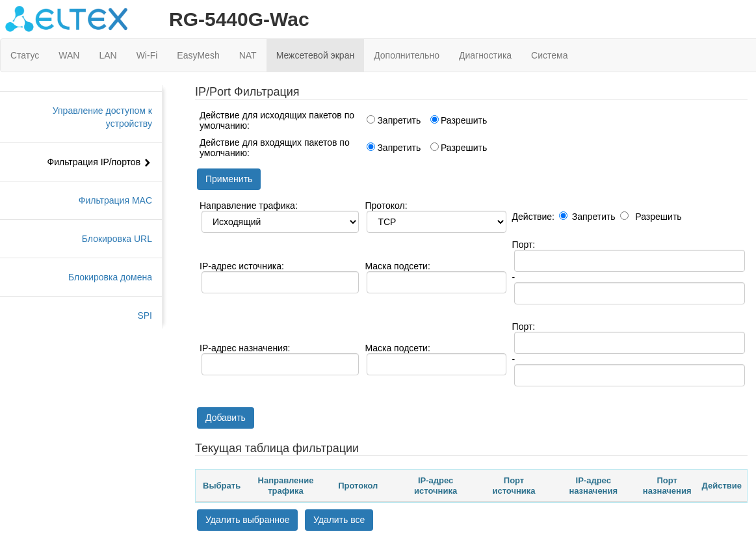Screen dimensions: 756x536
Task: Switch to the Wi-Fi tab
Action: [x=147, y=55]
